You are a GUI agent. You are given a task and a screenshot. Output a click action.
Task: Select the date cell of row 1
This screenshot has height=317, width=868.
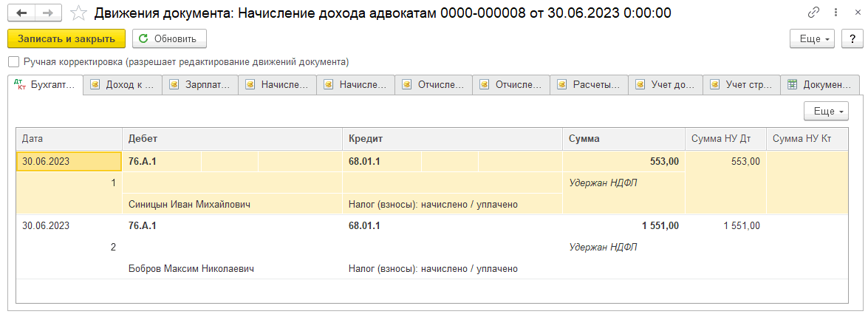pyautogui.click(x=68, y=162)
